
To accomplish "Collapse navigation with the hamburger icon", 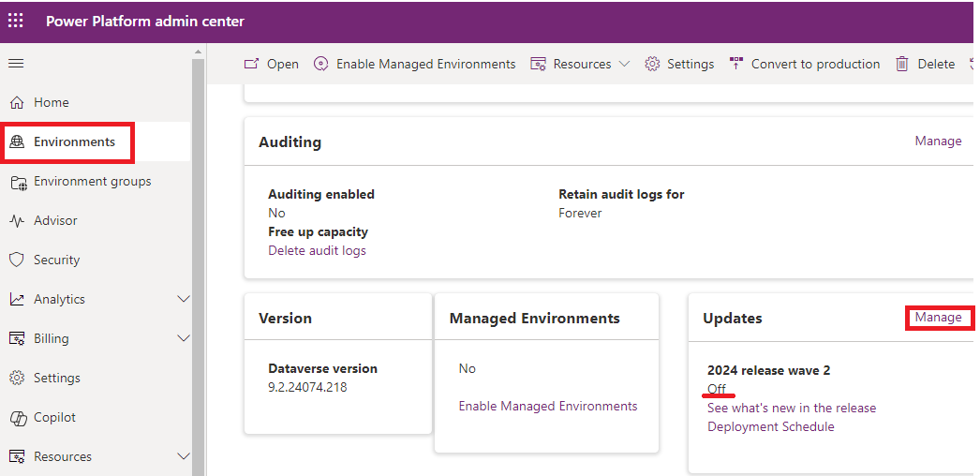I will pos(16,63).
